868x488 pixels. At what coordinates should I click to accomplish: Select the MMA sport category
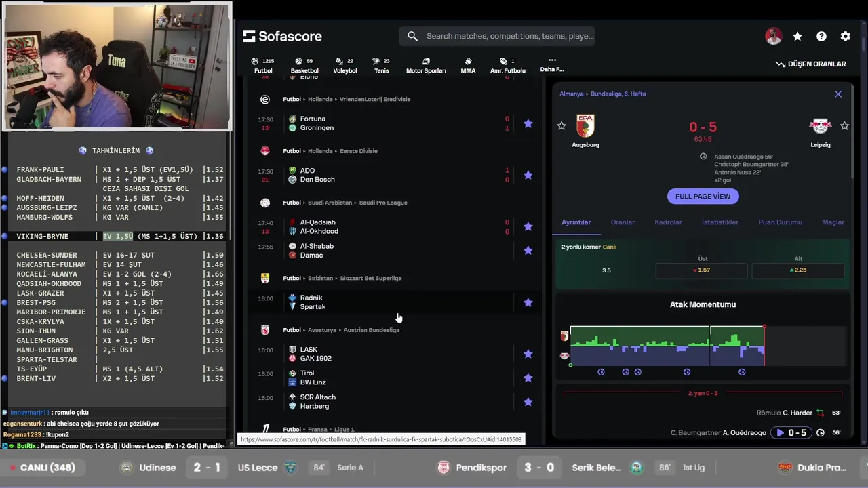click(468, 65)
